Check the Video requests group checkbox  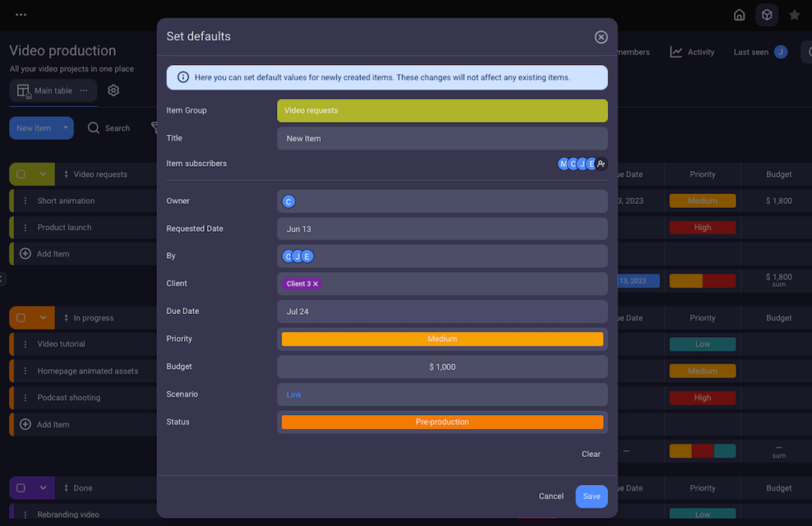[21, 174]
